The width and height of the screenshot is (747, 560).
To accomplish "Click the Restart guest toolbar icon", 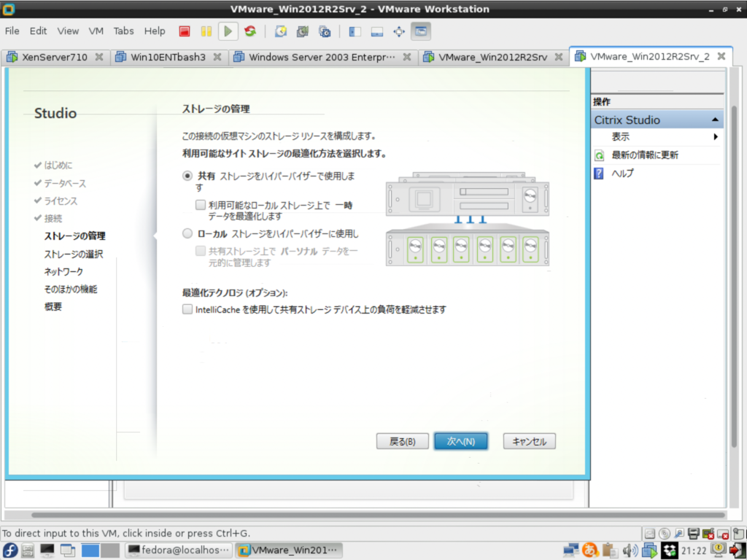I will (x=250, y=31).
